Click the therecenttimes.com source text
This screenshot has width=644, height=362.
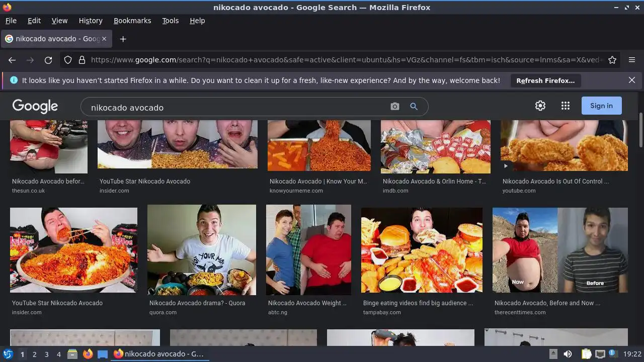point(520,312)
